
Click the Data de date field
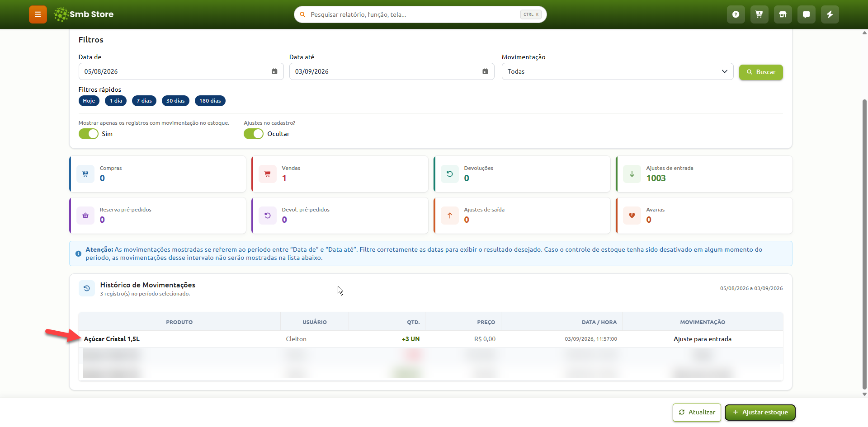[181, 71]
